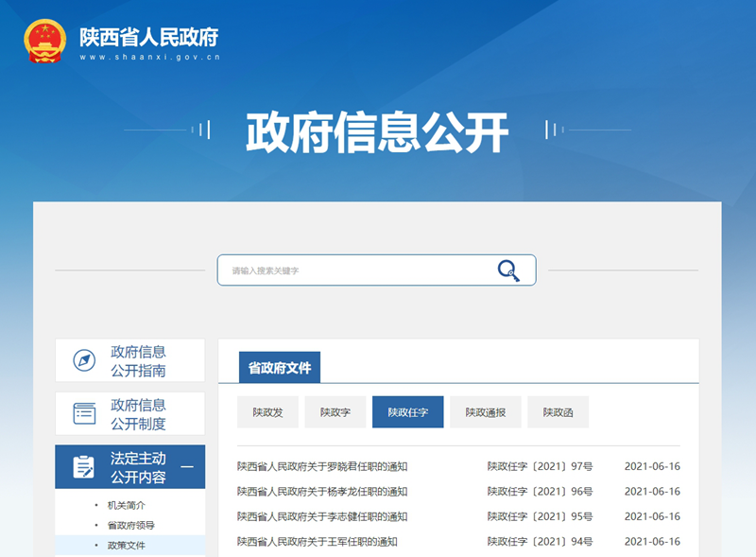
Task: Open the 政府信息公开制度 menu entry
Action: tap(130, 413)
